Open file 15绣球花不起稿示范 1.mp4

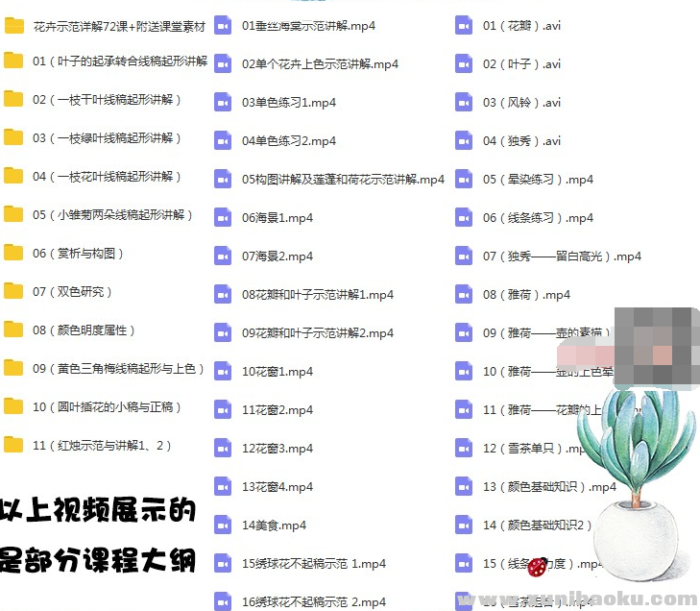(x=313, y=564)
